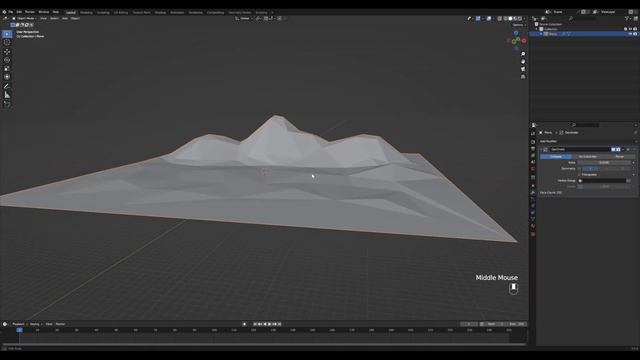Open the World properties tab icon

click(533, 169)
